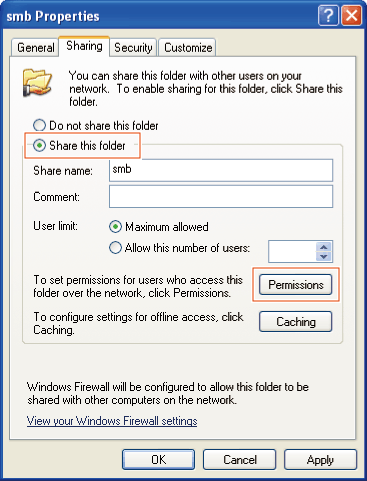The height and width of the screenshot is (481, 367).
Task: Click the title bar Help question mark
Action: (x=328, y=15)
